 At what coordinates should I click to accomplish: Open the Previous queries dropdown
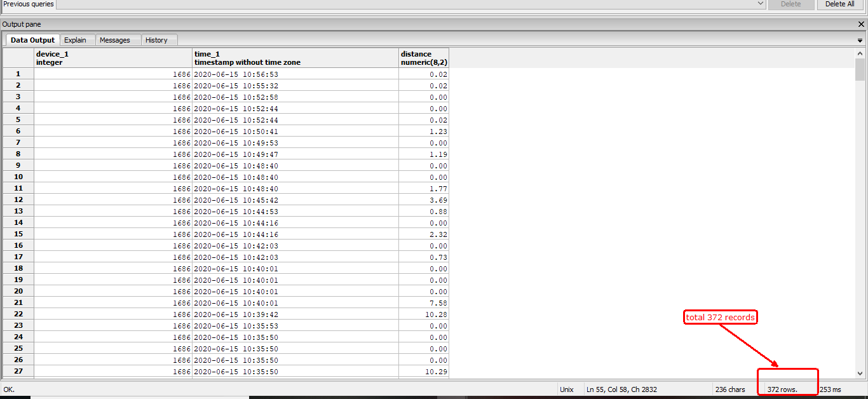click(761, 4)
